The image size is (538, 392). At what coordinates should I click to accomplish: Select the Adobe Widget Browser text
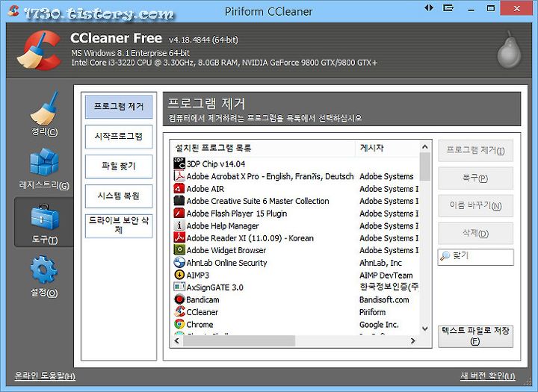226,250
